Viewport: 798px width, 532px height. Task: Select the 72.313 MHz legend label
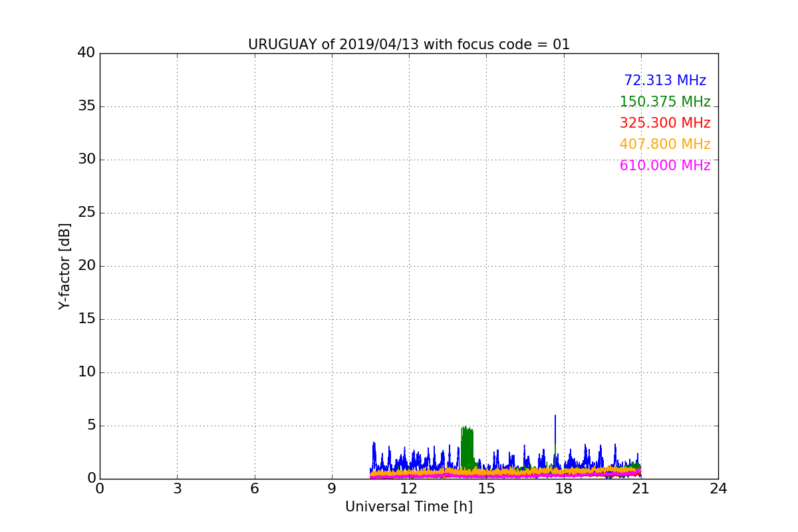665,80
